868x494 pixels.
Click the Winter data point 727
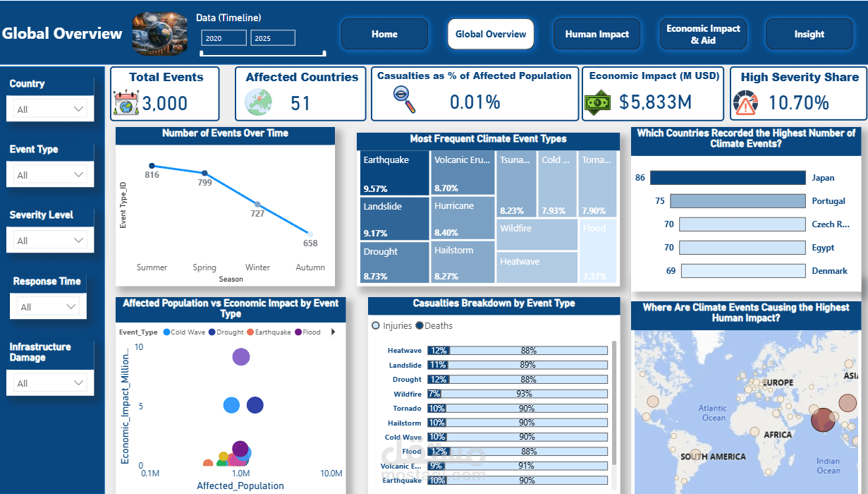tap(257, 204)
